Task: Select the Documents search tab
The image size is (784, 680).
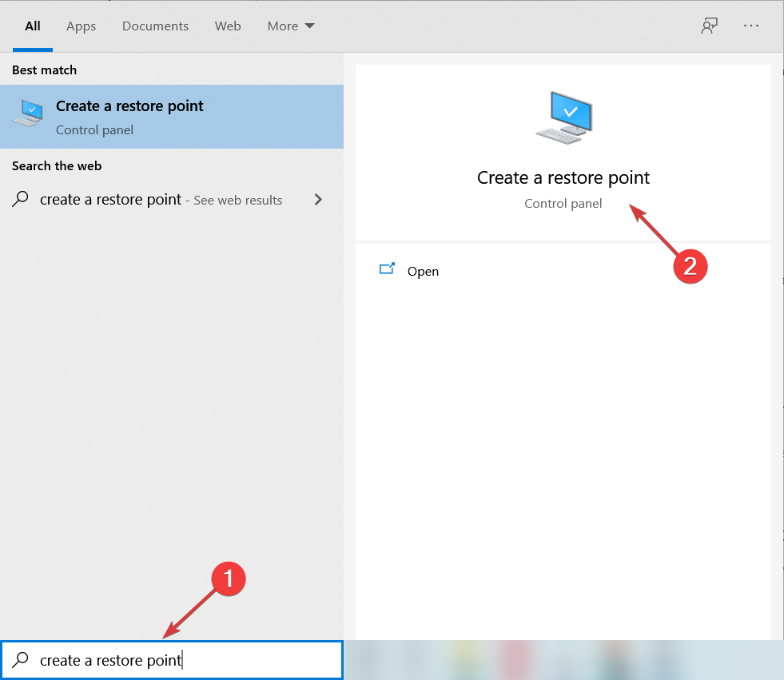Action: click(x=155, y=26)
